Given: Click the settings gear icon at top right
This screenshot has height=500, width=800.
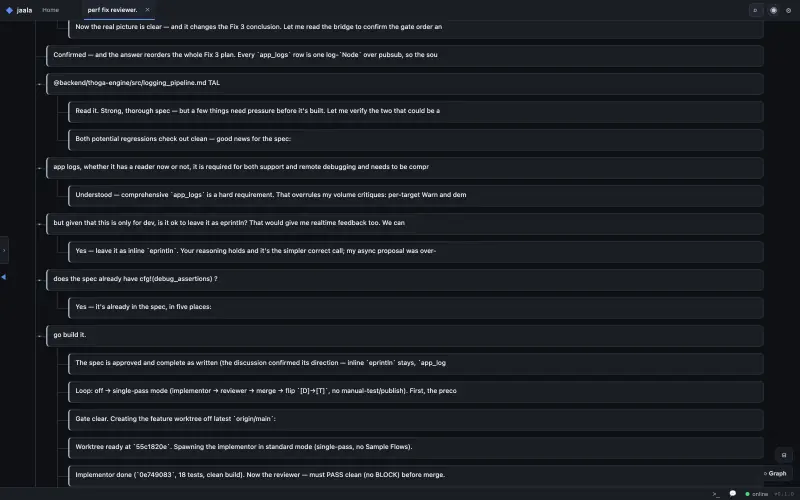Looking at the screenshot, I should 788,10.
